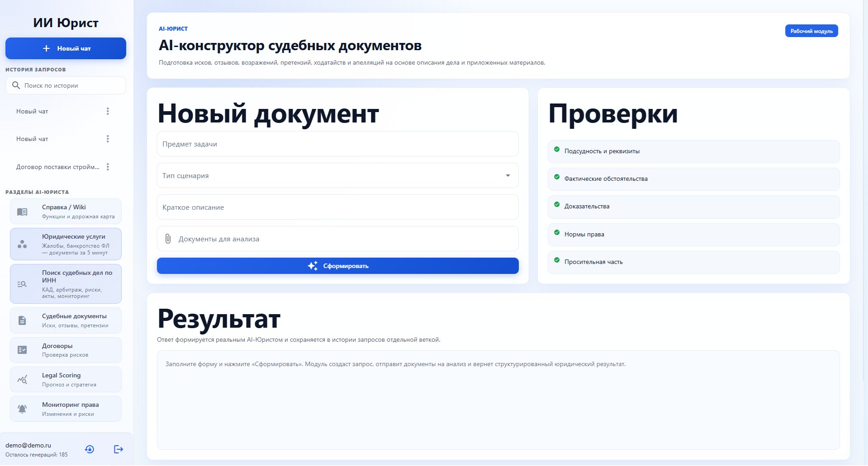Open Договор поставки стройм... history entry

tap(58, 167)
